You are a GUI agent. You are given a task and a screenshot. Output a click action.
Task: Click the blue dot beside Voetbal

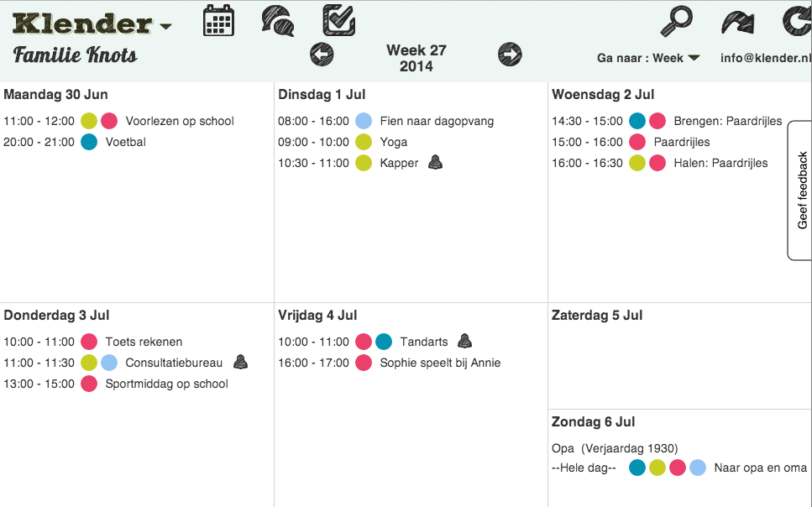[89, 142]
